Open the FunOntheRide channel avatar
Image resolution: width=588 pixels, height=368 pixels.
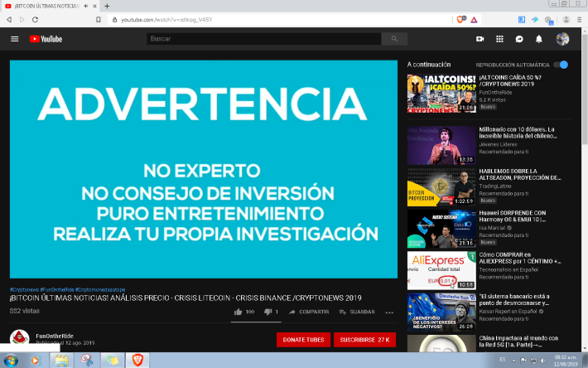20,337
